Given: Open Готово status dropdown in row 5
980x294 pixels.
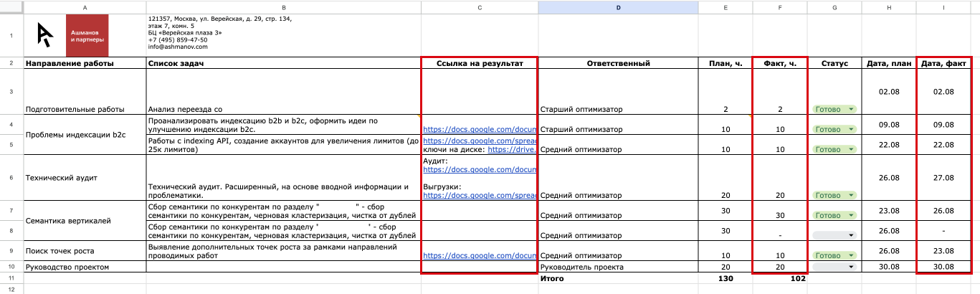Looking at the screenshot, I should (835, 150).
